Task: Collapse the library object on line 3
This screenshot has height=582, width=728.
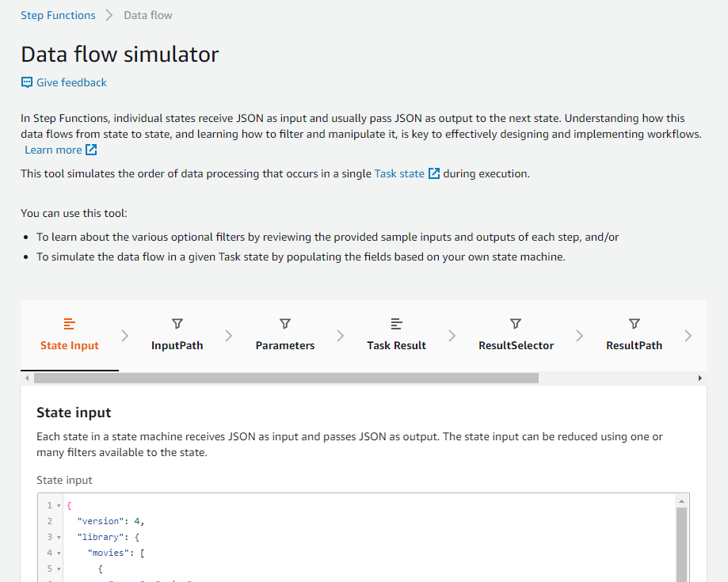Action: click(56, 536)
